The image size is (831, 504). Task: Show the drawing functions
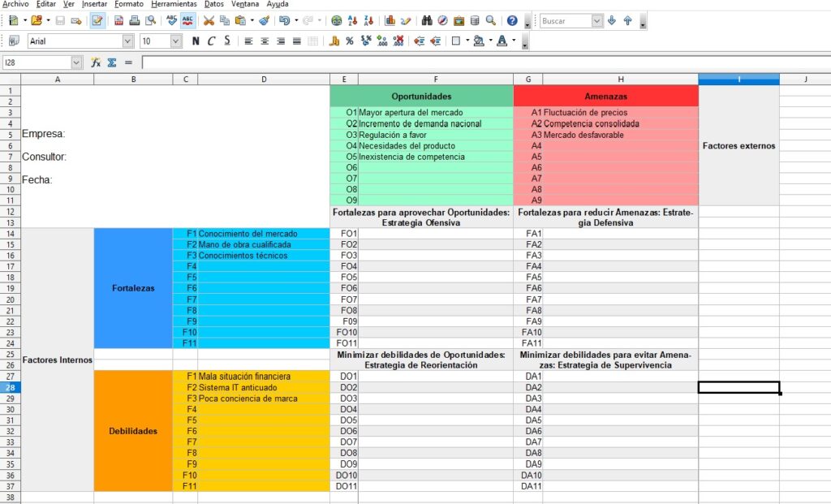406,20
